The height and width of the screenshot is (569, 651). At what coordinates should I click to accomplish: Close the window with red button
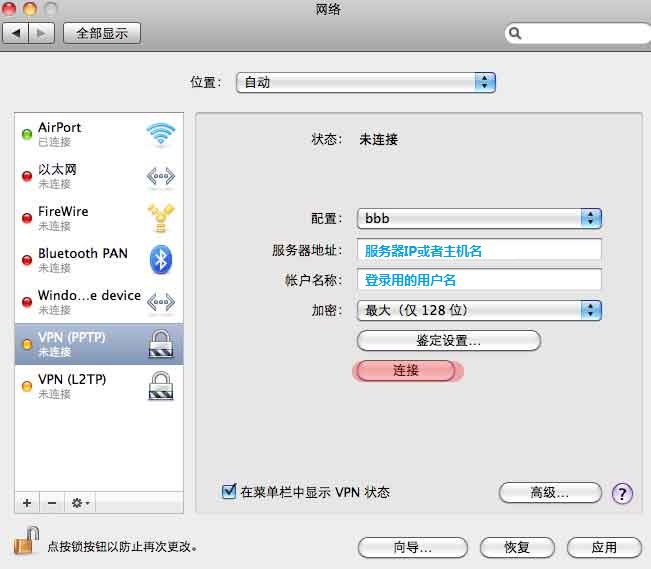(9, 8)
